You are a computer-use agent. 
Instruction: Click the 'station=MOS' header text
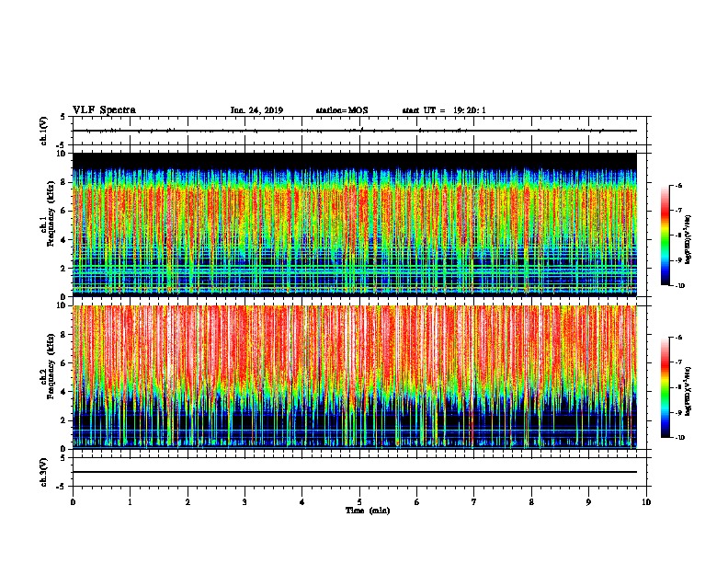click(x=342, y=110)
